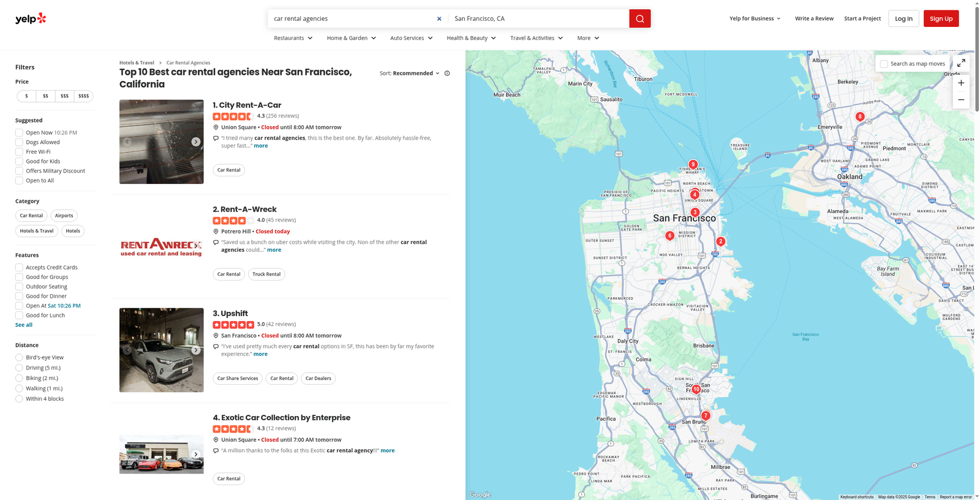The width and height of the screenshot is (980, 500).
Task: Show next photo for City Rent-A-Car
Action: 195,142
